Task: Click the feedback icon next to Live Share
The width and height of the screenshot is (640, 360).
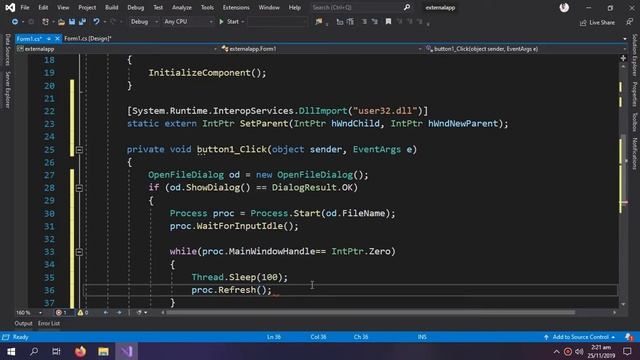Action: click(x=629, y=22)
